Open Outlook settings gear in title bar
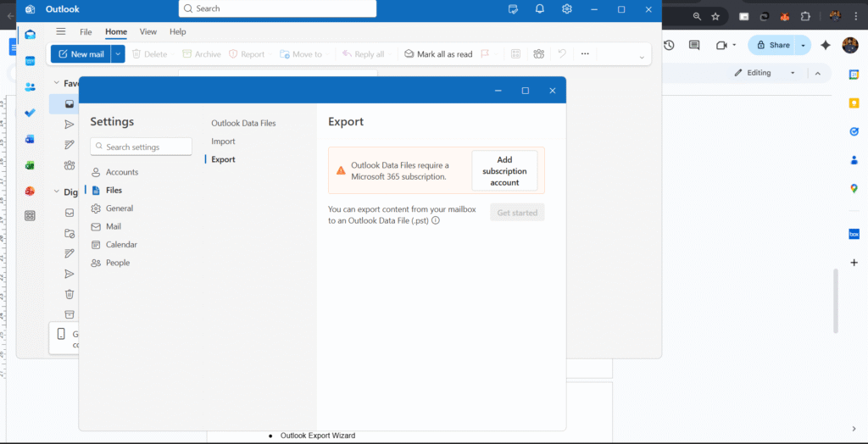 point(567,8)
